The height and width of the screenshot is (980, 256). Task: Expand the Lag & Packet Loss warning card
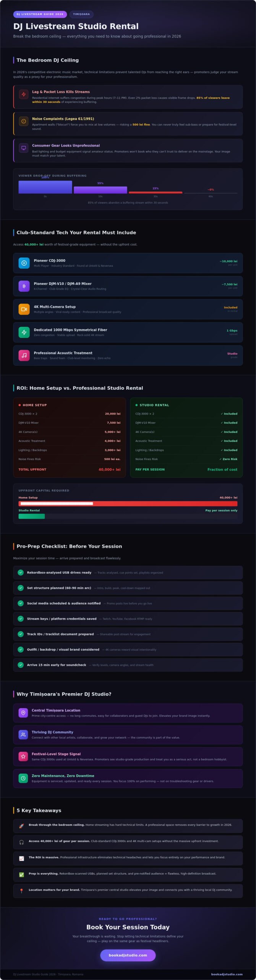point(128,98)
